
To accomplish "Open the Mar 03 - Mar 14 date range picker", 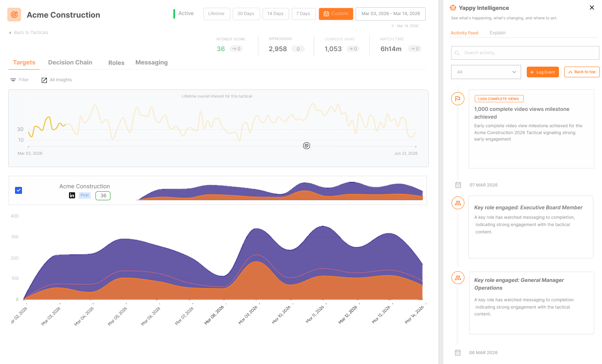I will (x=390, y=14).
